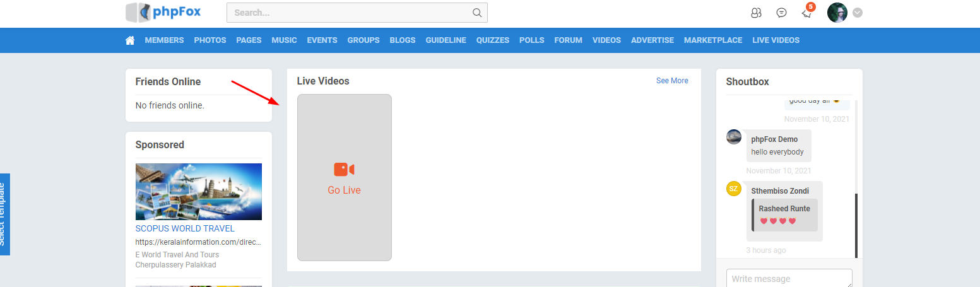The height and width of the screenshot is (287, 980).
Task: Click the search magnifier icon
Action: click(477, 13)
